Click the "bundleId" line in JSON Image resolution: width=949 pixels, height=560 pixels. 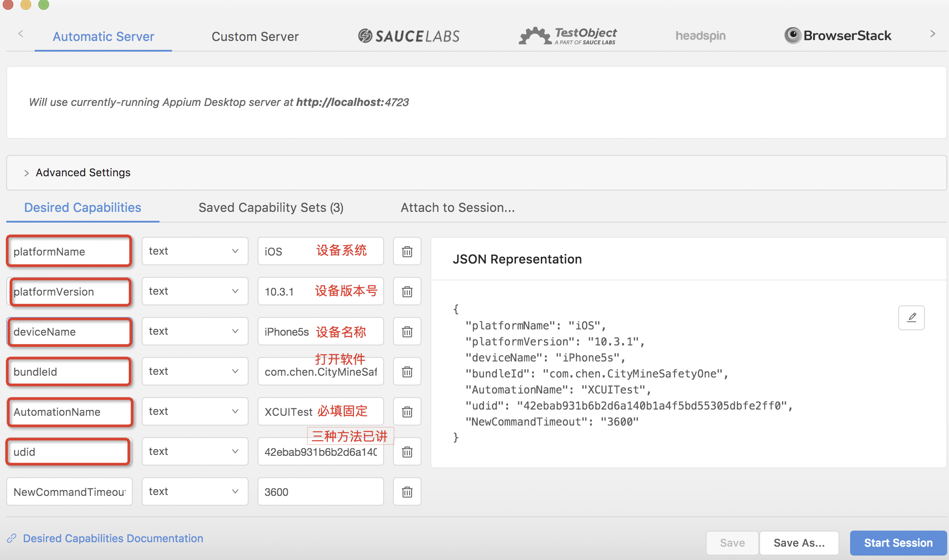[x=597, y=373]
